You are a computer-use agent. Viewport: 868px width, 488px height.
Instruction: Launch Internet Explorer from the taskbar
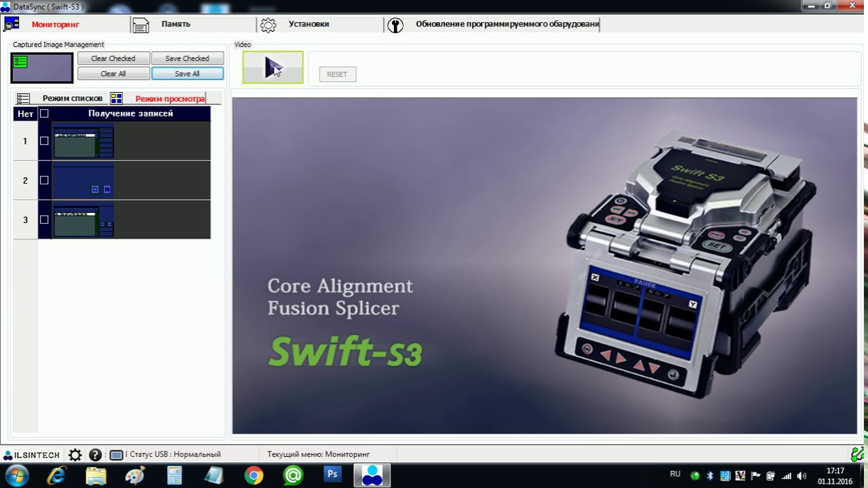click(x=56, y=476)
